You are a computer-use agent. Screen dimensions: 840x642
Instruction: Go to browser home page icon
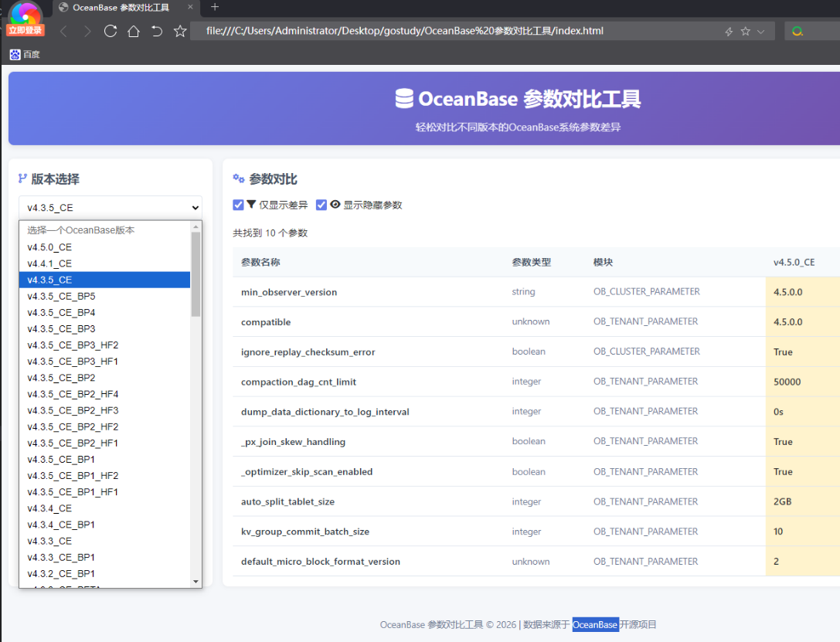point(134,31)
